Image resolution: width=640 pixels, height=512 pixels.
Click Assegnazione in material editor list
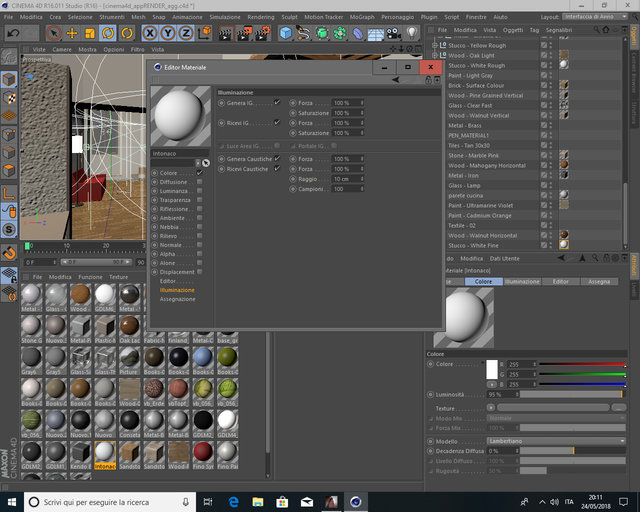pos(177,299)
